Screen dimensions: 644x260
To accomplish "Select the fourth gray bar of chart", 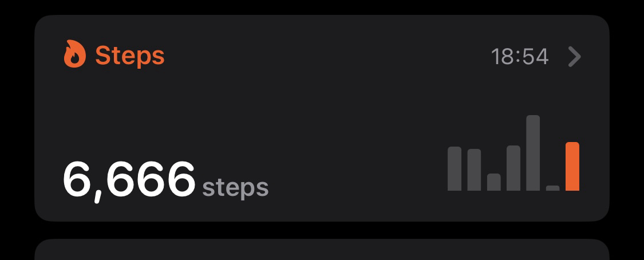I will pos(513,168).
